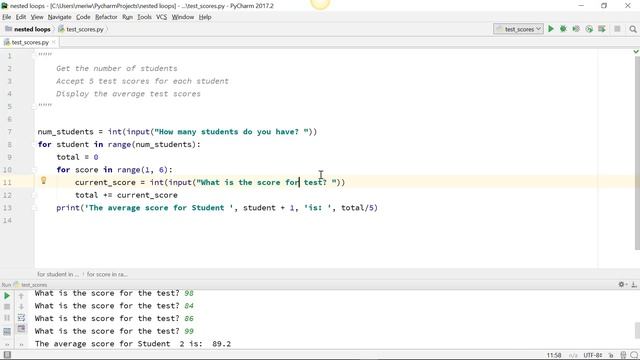Image resolution: width=640 pixels, height=360 pixels.
Task: Click the down arrow in Run panel
Action: [x=21, y=307]
